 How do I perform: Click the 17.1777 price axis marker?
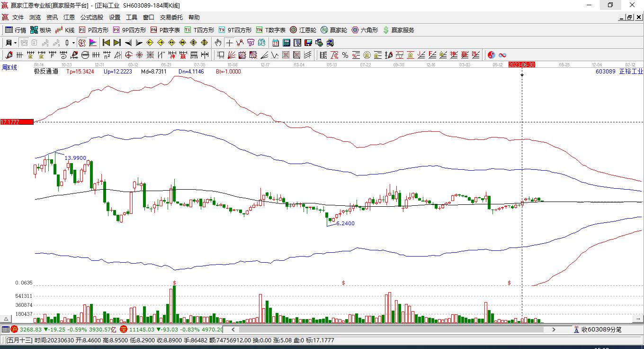pos(17,122)
